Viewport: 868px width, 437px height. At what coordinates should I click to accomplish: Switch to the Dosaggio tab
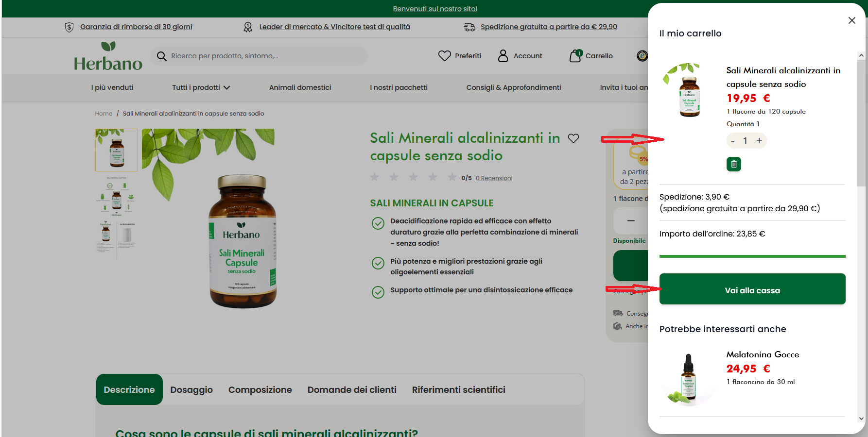pos(191,390)
